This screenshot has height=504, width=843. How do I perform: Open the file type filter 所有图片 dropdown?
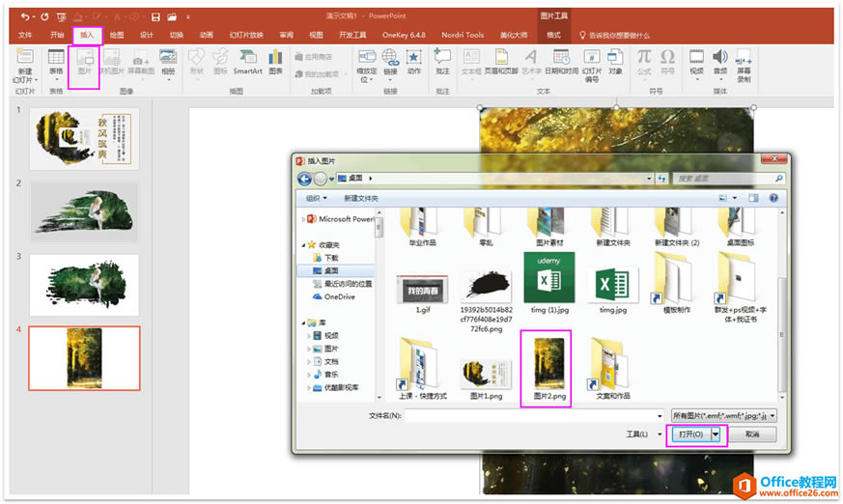pos(723,416)
